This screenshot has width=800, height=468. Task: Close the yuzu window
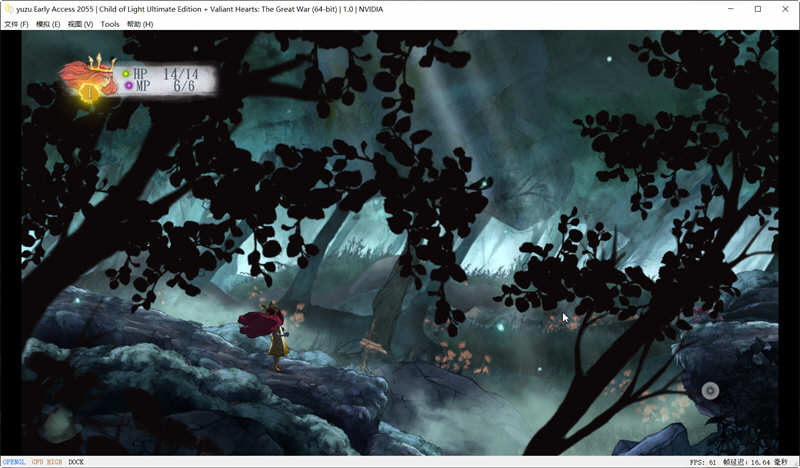(785, 9)
